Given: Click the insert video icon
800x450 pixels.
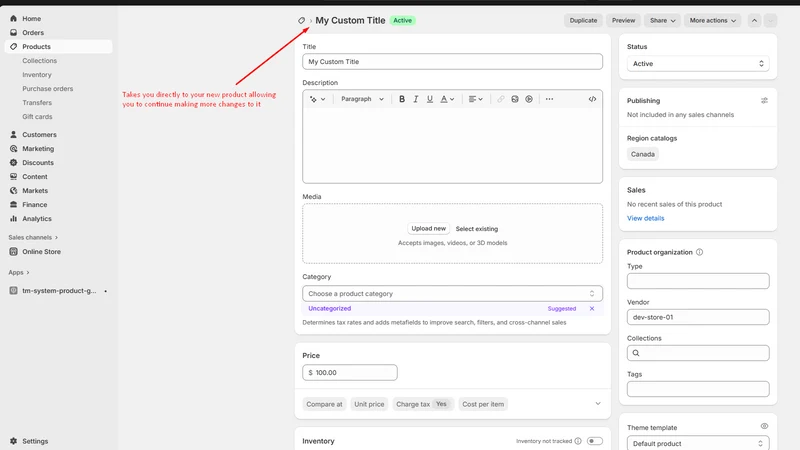Looking at the screenshot, I should tap(529, 99).
